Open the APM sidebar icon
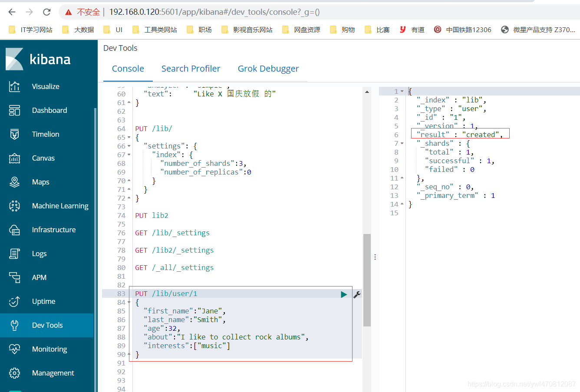 click(14, 277)
